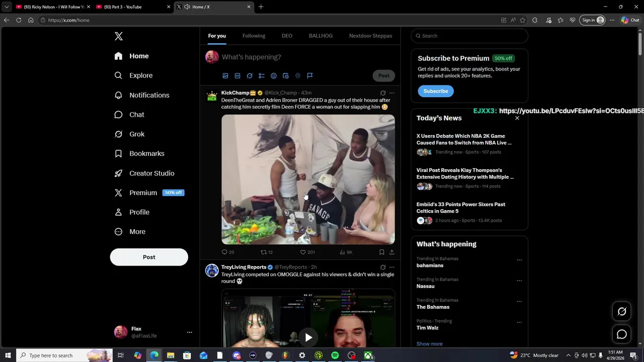
Task: Favorite this page with the star icon
Action: 523,20
